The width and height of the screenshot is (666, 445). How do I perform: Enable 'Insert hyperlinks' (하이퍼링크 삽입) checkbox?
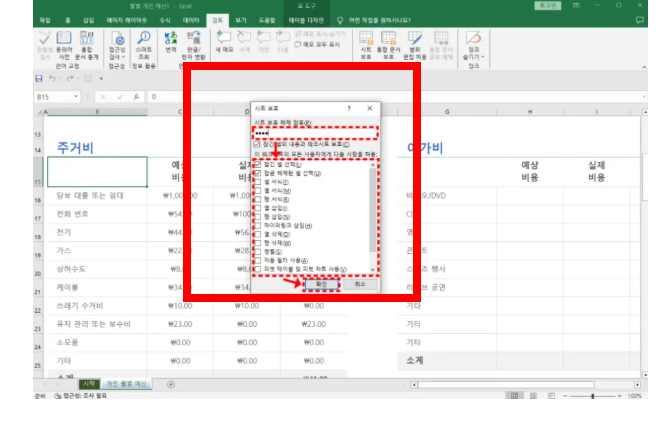[257, 225]
